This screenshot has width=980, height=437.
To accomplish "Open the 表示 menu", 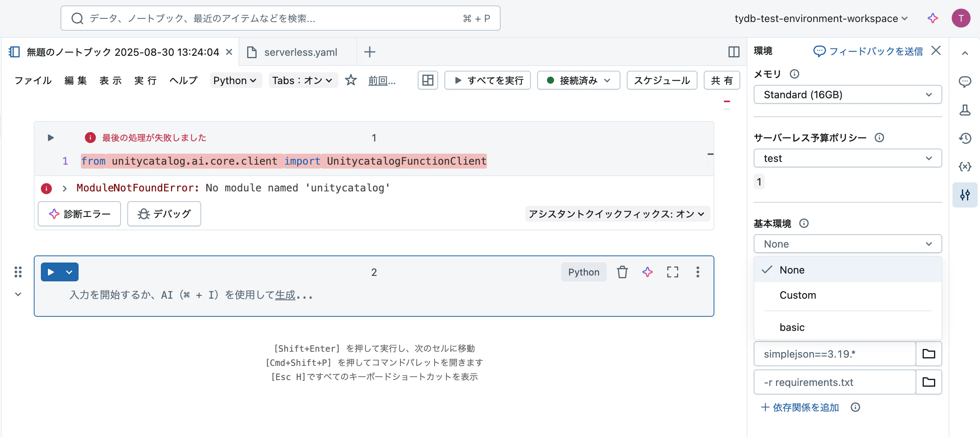I will point(110,80).
